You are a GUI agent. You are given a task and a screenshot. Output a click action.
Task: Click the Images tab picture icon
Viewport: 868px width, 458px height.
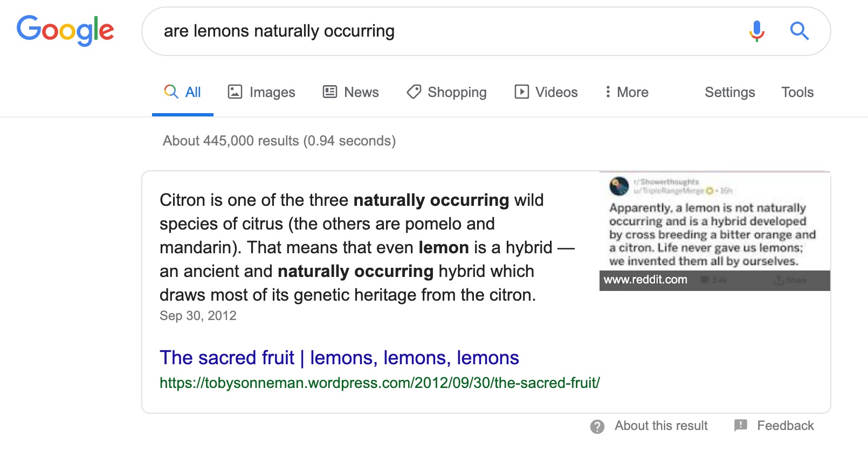[235, 92]
